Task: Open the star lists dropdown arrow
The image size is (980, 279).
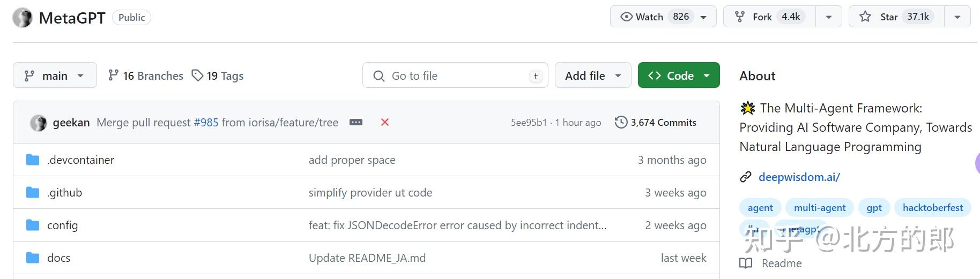Action: point(957,17)
